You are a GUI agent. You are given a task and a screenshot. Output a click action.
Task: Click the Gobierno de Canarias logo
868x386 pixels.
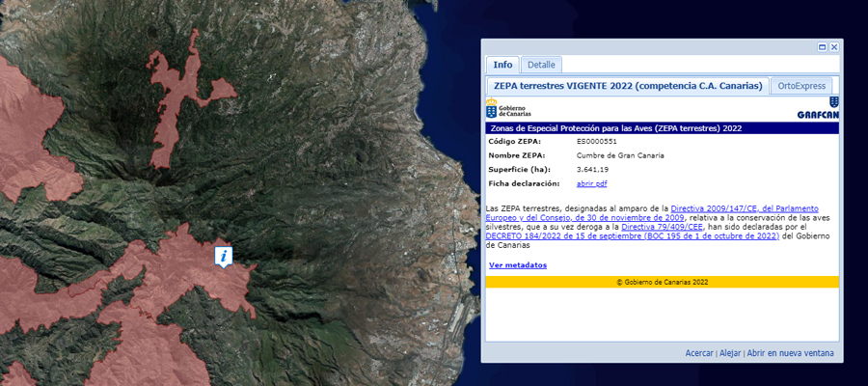(508, 108)
